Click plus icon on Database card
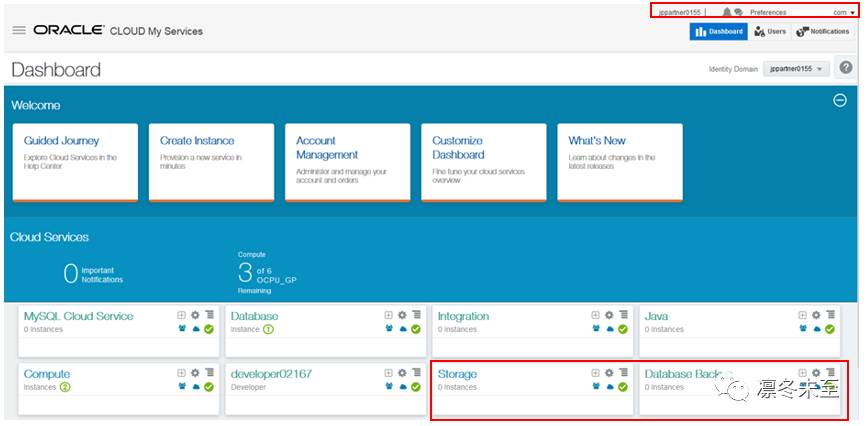Image resolution: width=867 pixels, height=426 pixels. pyautogui.click(x=388, y=315)
